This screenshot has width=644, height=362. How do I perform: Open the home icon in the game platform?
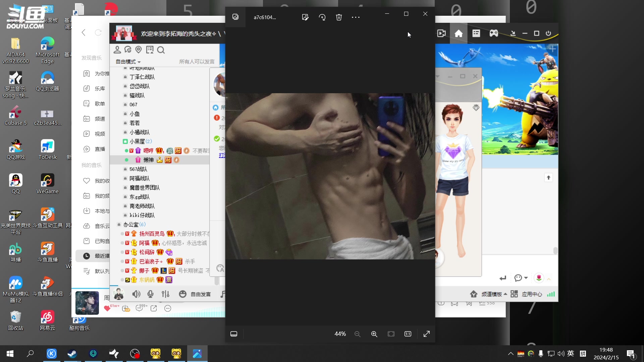click(459, 33)
